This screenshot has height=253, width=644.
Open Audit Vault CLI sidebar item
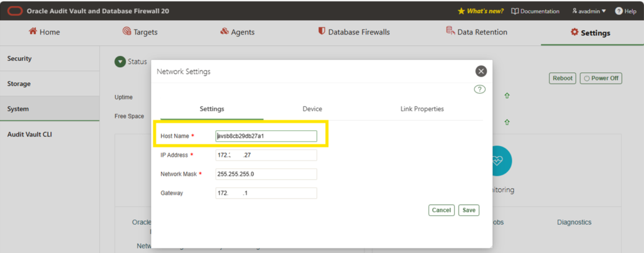coord(50,134)
